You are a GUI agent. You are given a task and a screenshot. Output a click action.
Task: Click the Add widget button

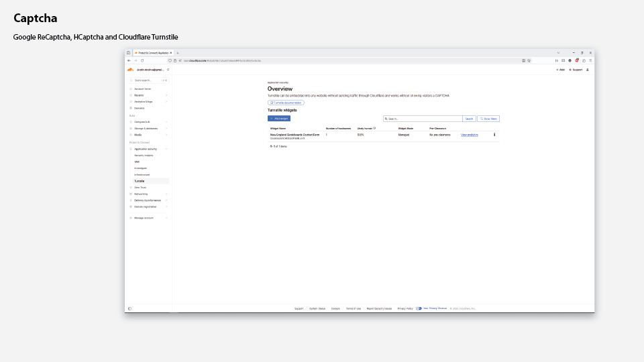coord(279,119)
